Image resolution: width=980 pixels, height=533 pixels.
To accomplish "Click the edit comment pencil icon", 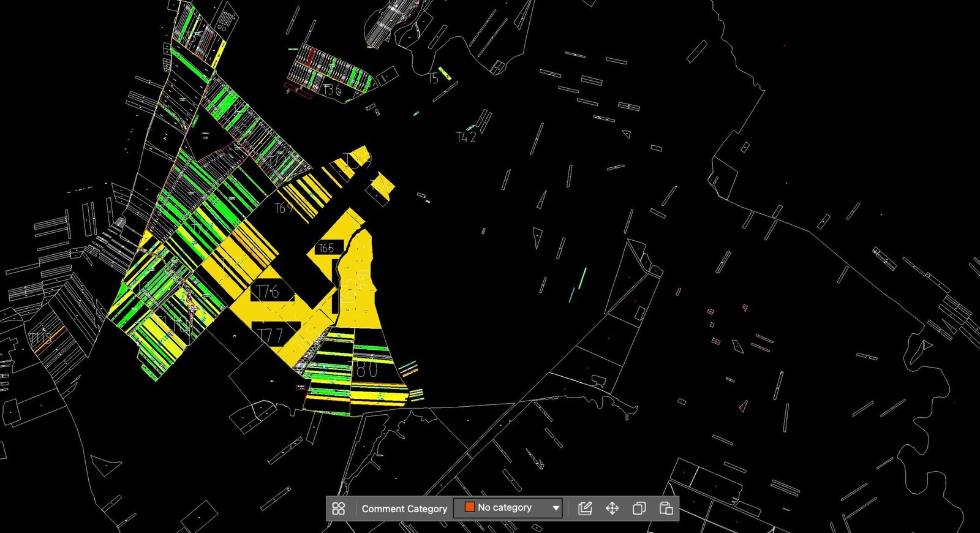I will [585, 508].
